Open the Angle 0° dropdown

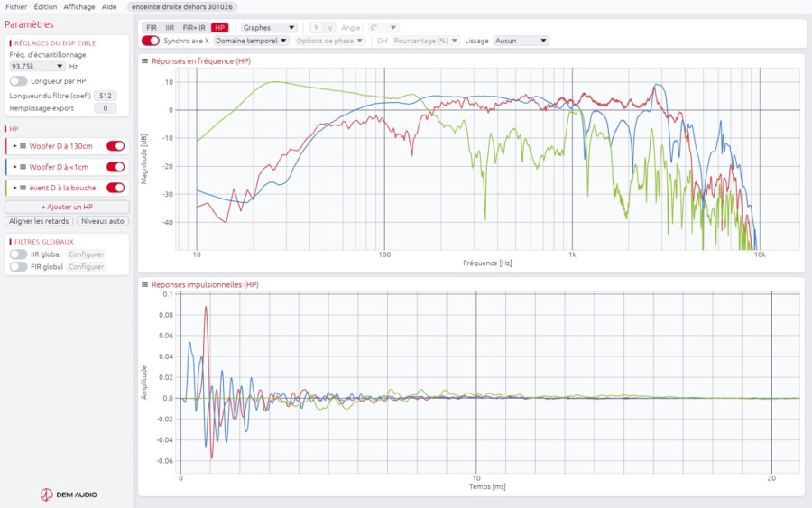coord(383,27)
